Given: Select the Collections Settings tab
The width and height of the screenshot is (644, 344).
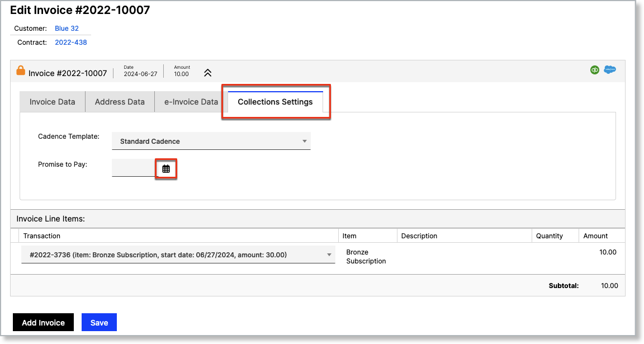Looking at the screenshot, I should (x=275, y=102).
